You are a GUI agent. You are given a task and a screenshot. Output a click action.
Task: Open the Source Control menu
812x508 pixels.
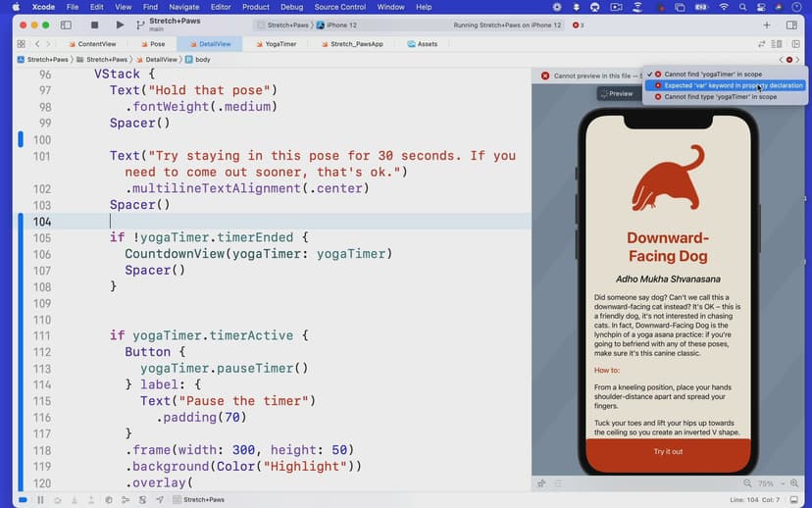click(340, 7)
